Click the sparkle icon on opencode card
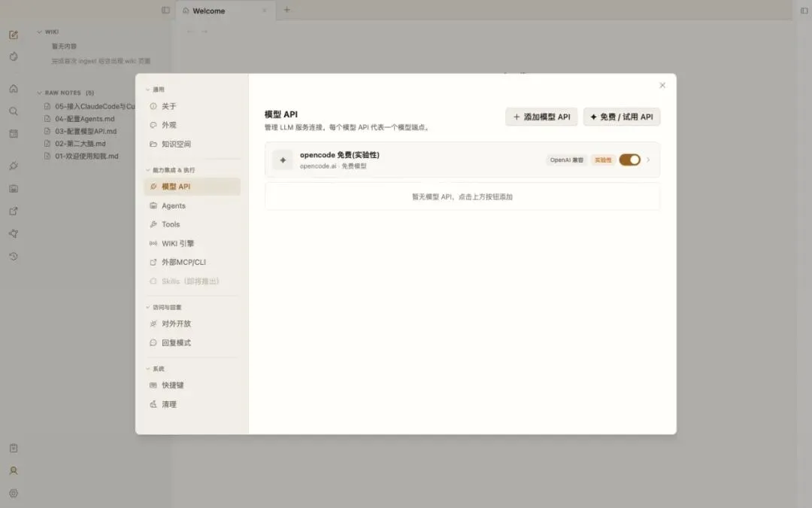The image size is (812, 508). click(283, 160)
